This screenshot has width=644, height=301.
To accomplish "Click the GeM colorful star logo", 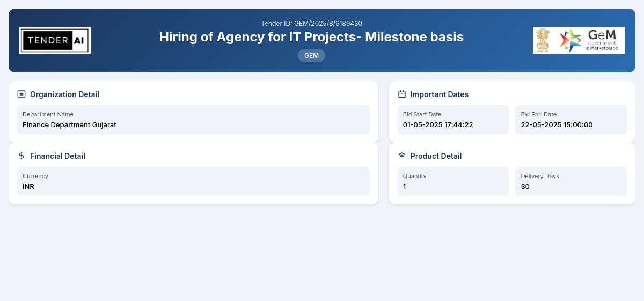I will 570,40.
